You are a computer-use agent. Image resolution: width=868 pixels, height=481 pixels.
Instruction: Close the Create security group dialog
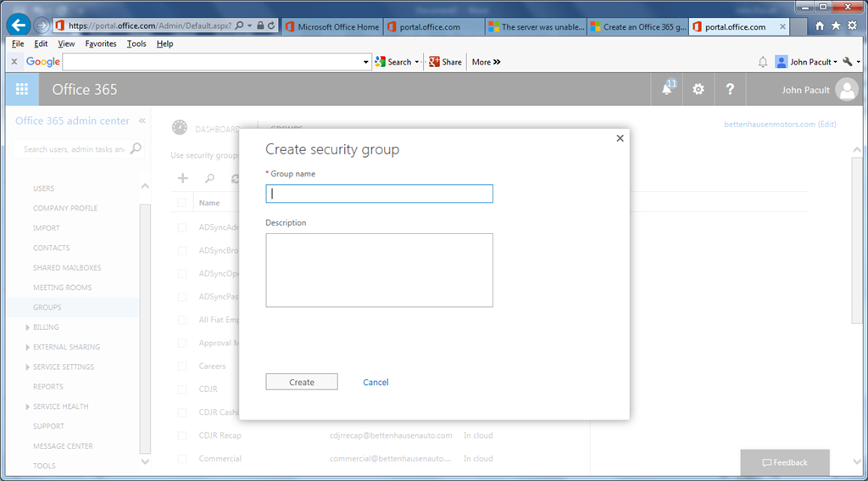coord(620,138)
